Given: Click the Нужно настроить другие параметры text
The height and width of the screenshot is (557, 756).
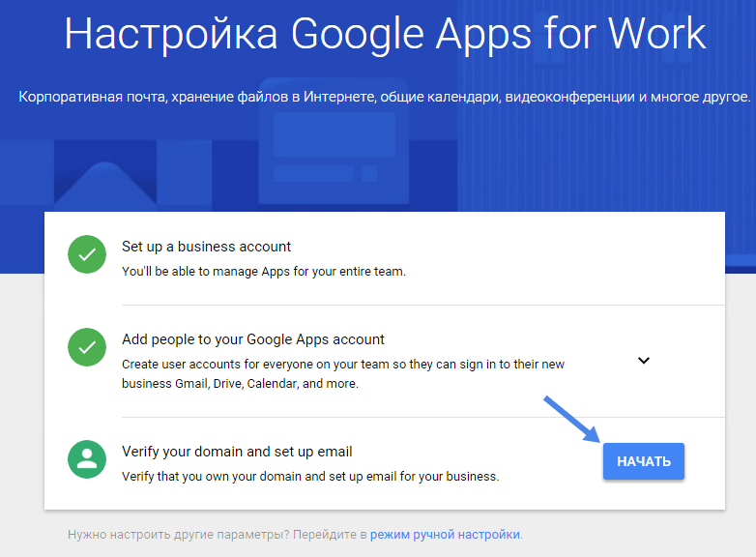Looking at the screenshot, I should [218, 534].
